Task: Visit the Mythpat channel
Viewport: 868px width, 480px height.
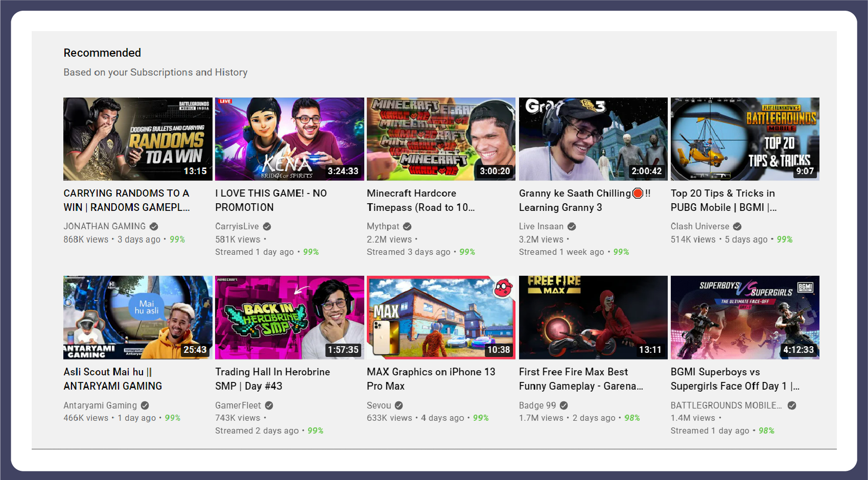Action: coord(383,226)
